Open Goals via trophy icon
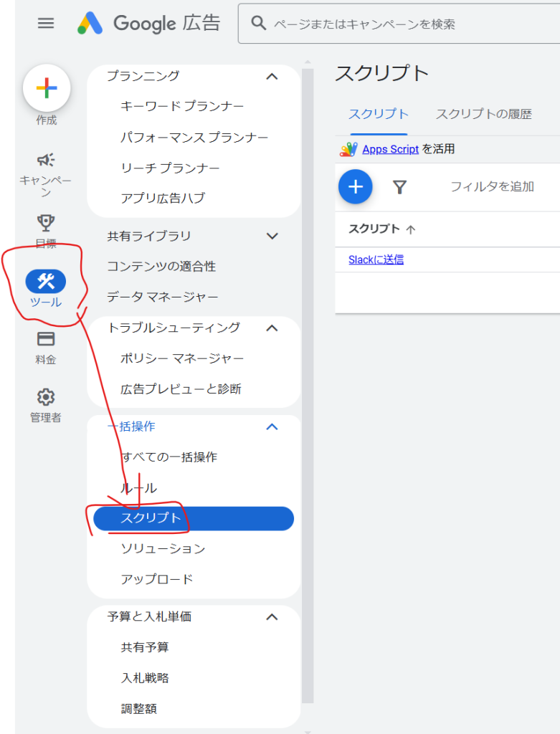This screenshot has height=734, width=560. point(46,222)
